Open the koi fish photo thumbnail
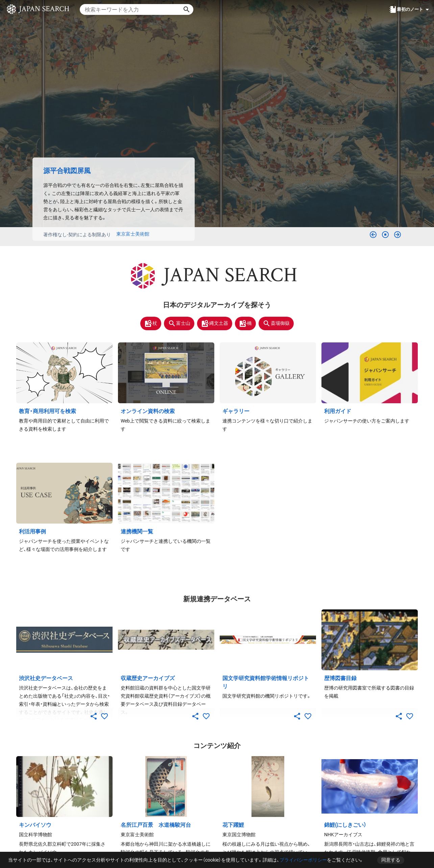 pos(369,787)
